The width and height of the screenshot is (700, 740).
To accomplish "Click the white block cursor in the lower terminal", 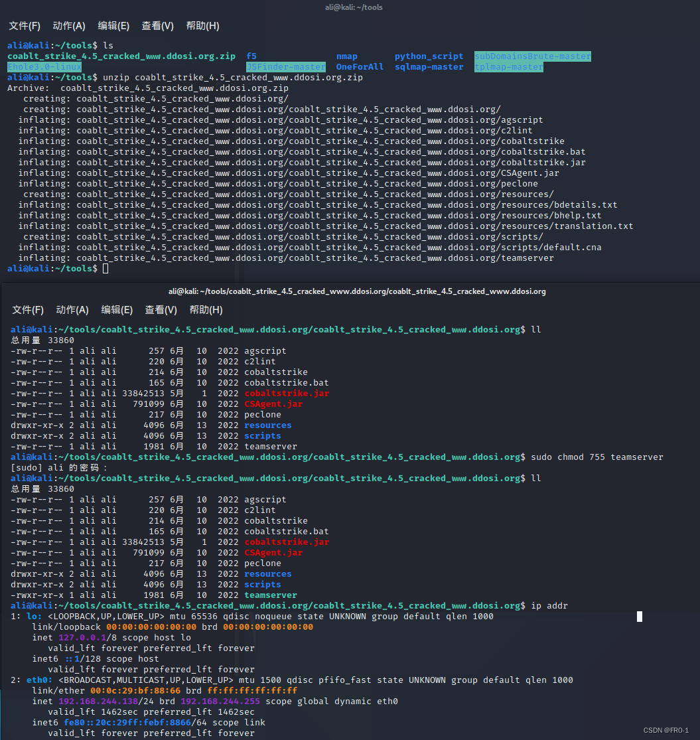I will (640, 617).
